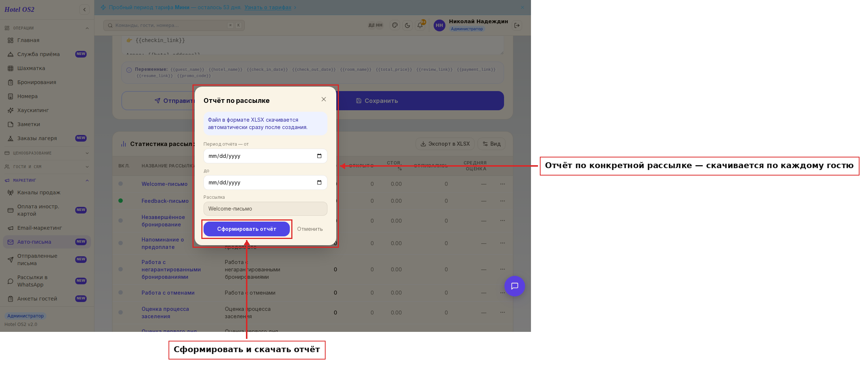Toggle the Feedback-письмо enabled indicator
The width and height of the screenshot is (868, 368).
[121, 201]
